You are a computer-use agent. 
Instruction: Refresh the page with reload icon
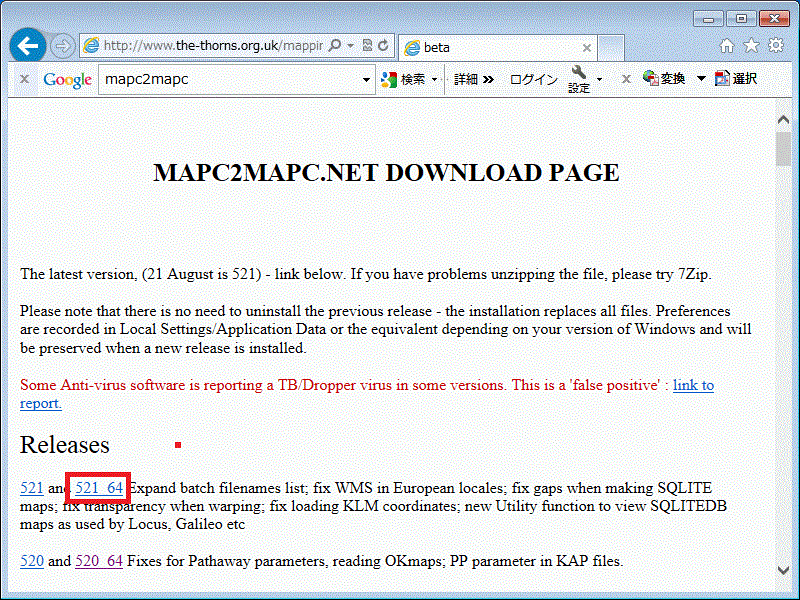(383, 45)
